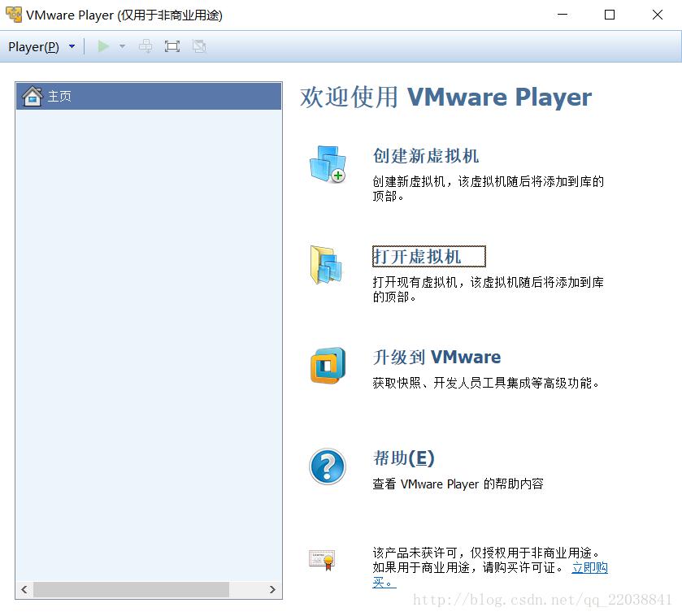Click the green Play virtual machine button
The width and height of the screenshot is (682, 616).
coord(103,46)
